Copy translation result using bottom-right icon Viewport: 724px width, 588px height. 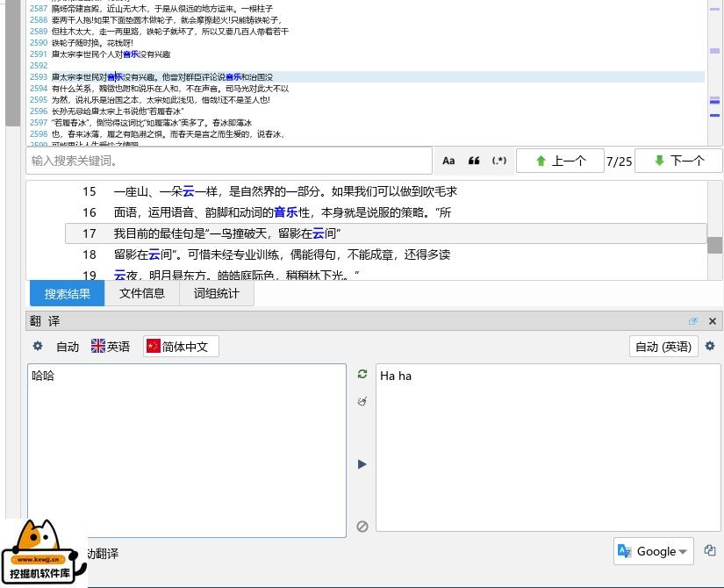[709, 551]
